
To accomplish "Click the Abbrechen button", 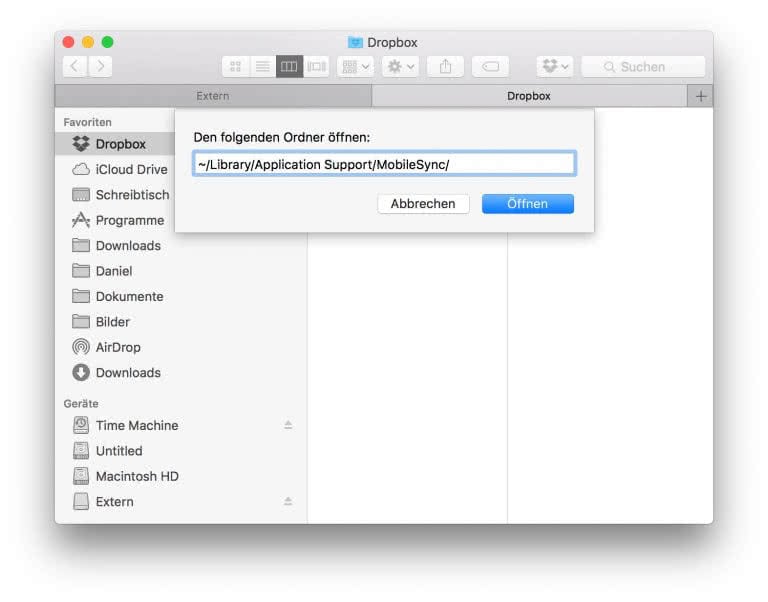I will click(x=423, y=204).
